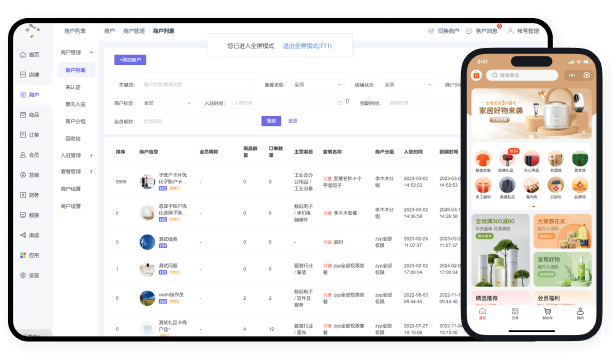Screen dimensions: 612x360
Task: Click the 添加商户 button
Action: [x=130, y=60]
